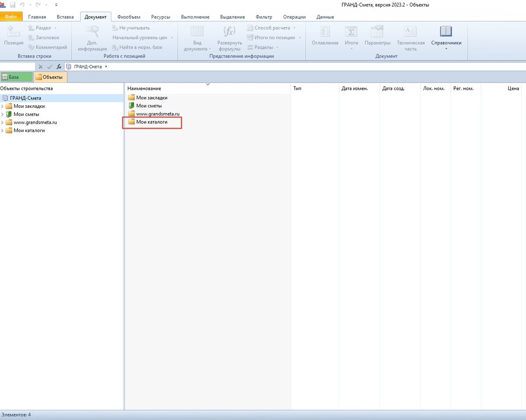
Task: Insert a Комментарий row
Action: pos(47,47)
